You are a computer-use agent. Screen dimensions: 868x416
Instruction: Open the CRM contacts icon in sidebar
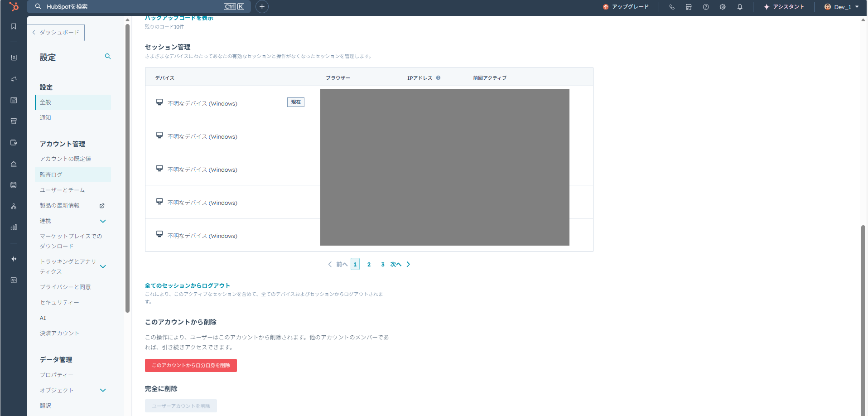coord(14,57)
